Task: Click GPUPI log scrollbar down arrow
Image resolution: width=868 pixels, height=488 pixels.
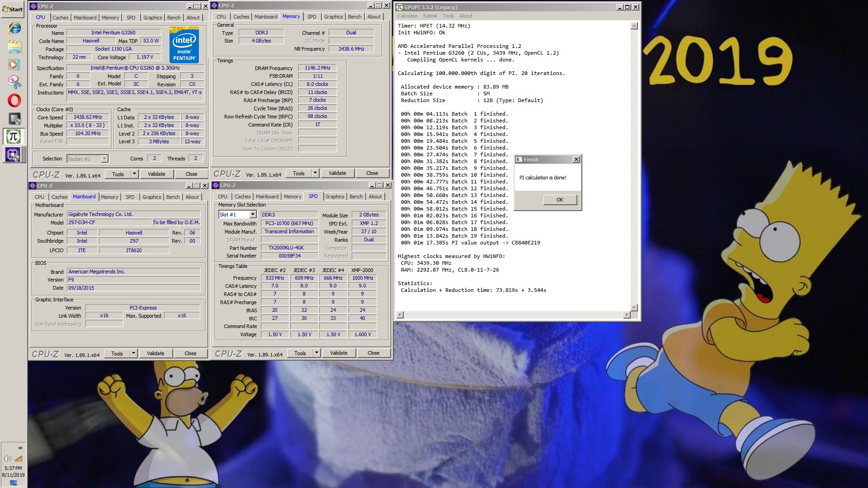Action: pos(634,307)
